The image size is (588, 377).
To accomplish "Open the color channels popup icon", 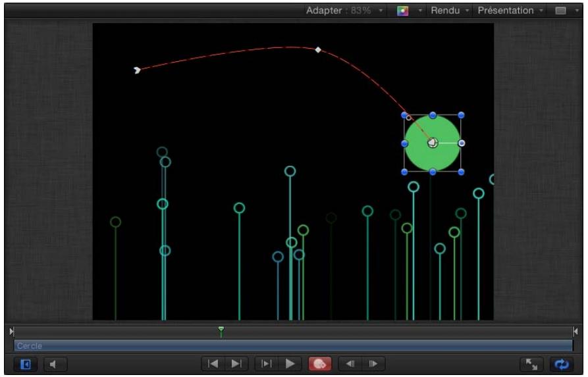I will pyautogui.click(x=403, y=11).
